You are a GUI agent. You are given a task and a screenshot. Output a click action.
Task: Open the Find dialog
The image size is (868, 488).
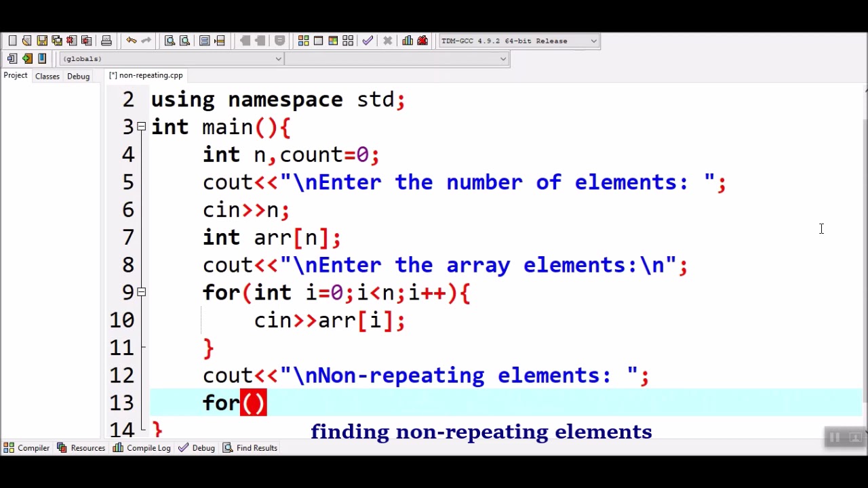pos(170,41)
